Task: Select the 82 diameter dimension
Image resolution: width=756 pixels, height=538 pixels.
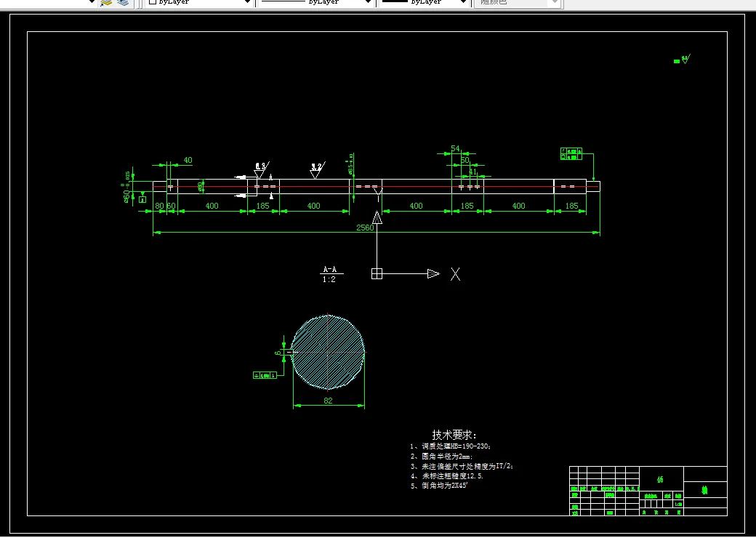Action: (x=328, y=400)
